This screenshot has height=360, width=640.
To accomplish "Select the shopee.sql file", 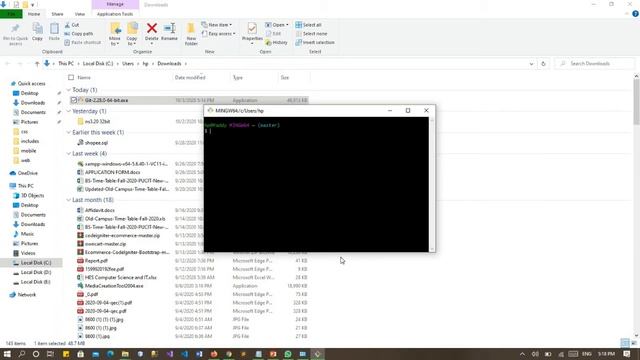I will [96, 143].
